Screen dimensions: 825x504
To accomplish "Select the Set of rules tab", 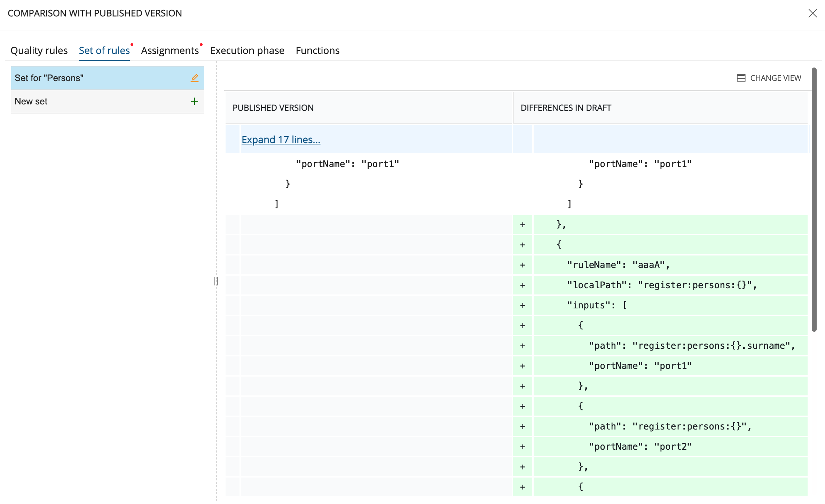I will (x=104, y=50).
